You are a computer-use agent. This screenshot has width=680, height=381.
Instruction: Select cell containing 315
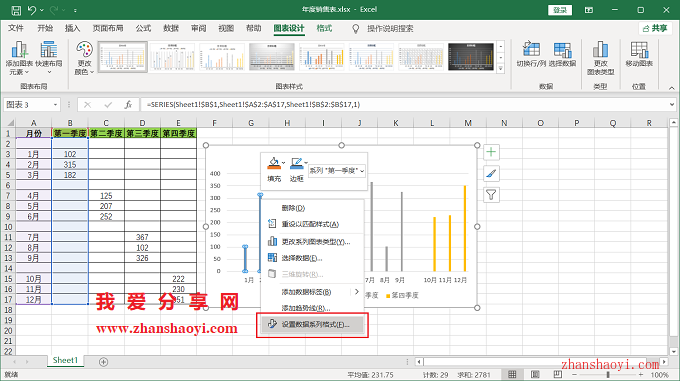70,165
